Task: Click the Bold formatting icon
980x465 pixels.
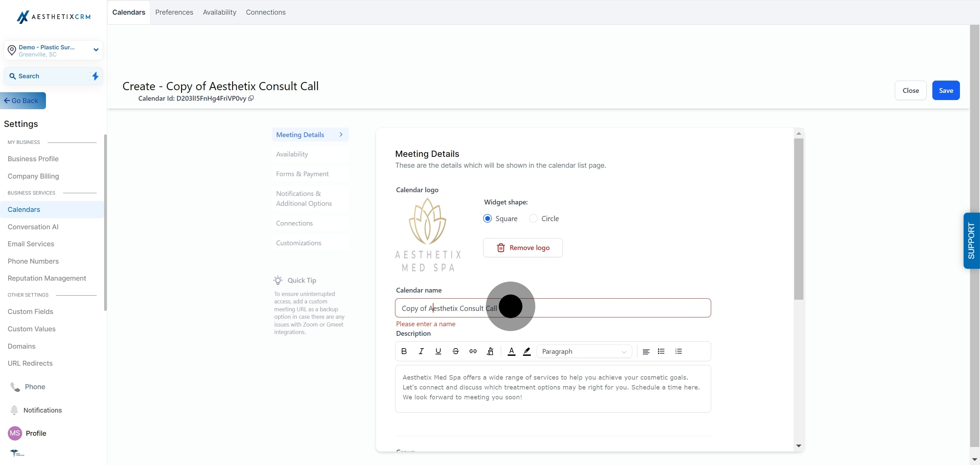Action: click(x=404, y=351)
